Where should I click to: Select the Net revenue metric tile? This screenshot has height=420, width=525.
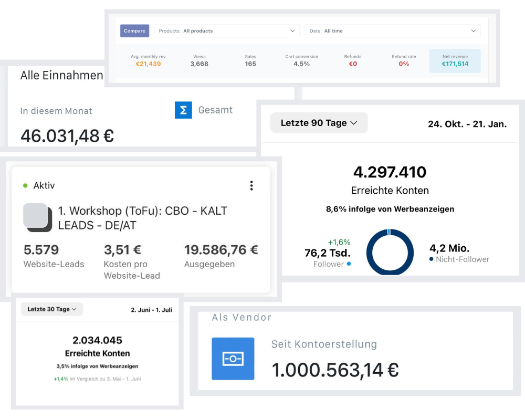click(x=455, y=60)
